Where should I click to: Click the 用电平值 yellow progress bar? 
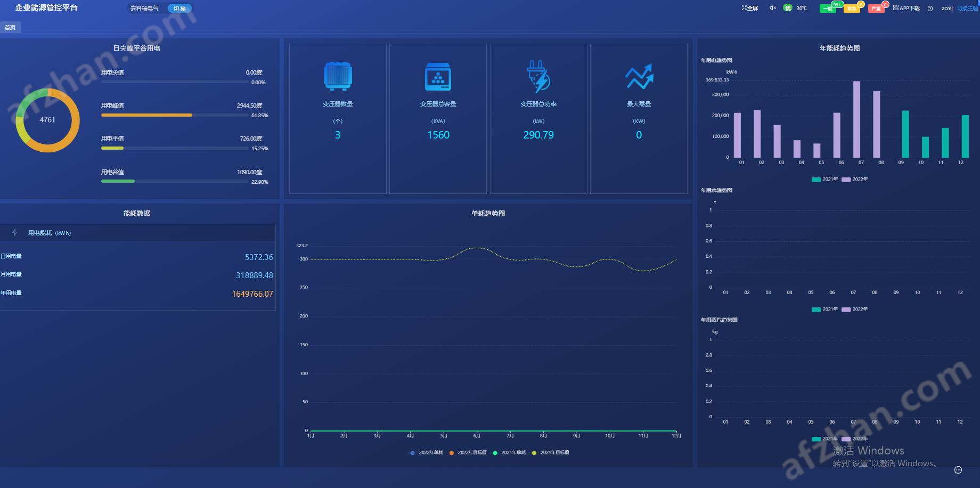coord(112,148)
